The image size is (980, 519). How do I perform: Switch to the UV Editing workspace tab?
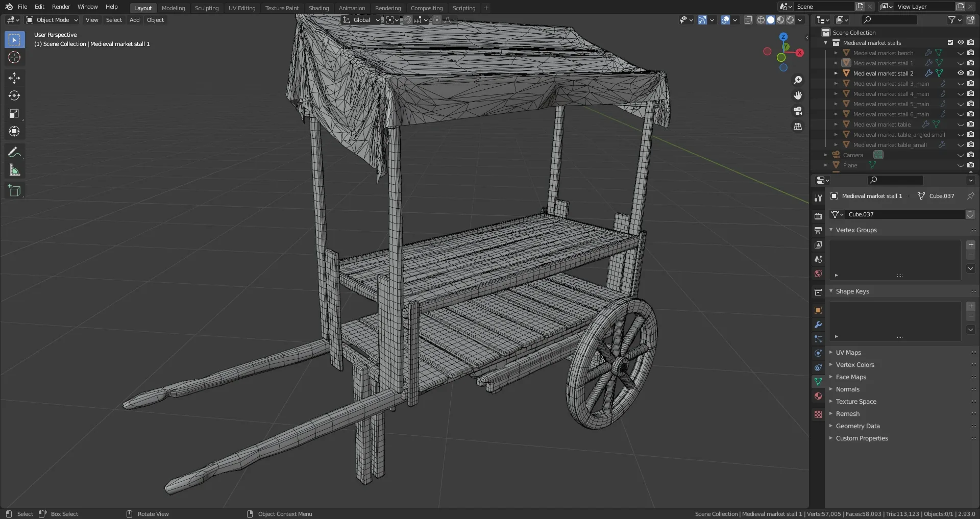tap(242, 8)
